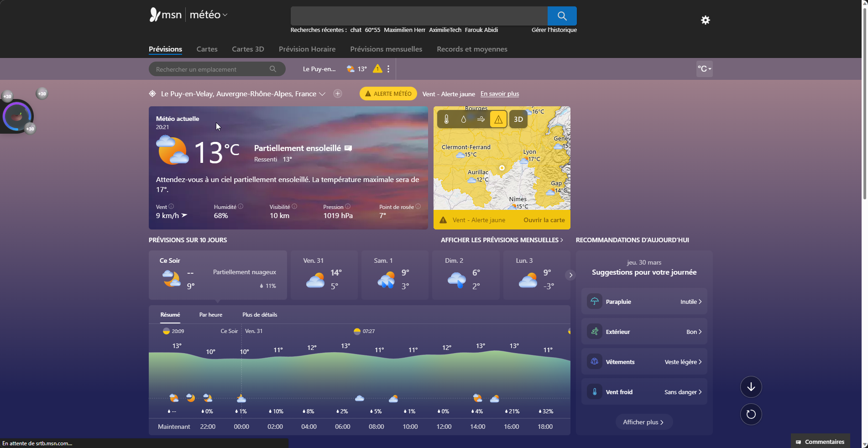Click Afficher plus in recommendations
868x448 pixels.
tap(643, 422)
